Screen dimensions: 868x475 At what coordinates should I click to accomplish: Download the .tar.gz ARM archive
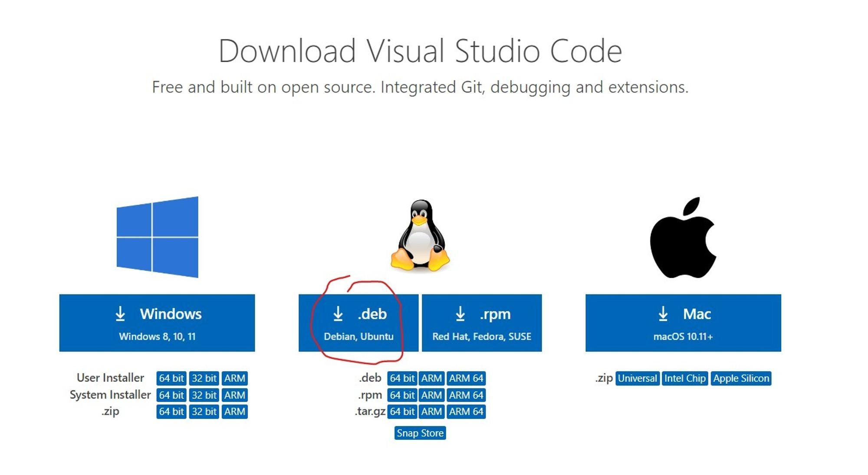(x=431, y=412)
